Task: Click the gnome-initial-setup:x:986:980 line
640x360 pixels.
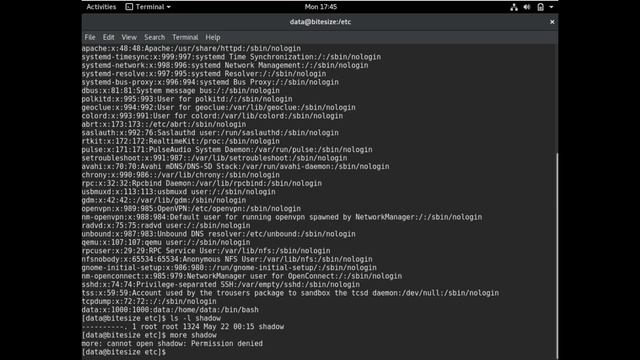Action: pos(229,268)
